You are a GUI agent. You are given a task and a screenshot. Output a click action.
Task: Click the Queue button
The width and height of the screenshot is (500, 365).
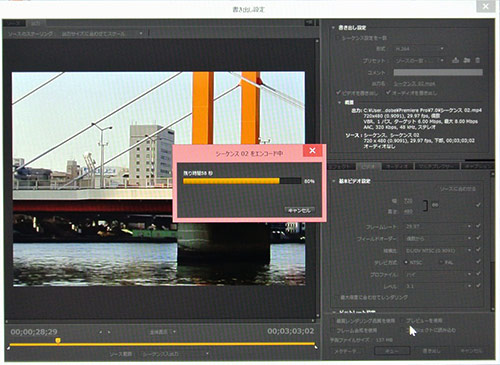[x=392, y=351]
